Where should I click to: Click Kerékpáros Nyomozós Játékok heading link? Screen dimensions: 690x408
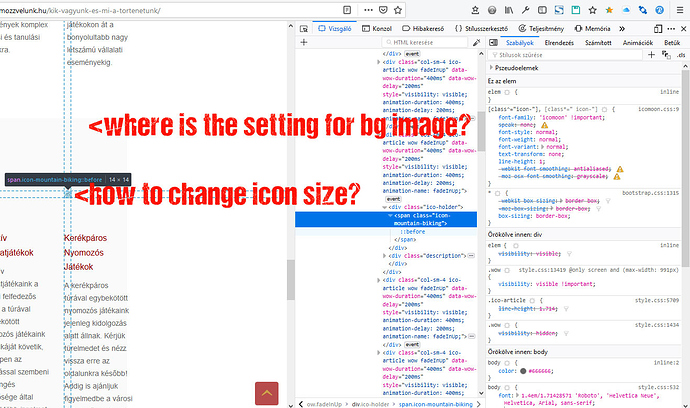85,252
